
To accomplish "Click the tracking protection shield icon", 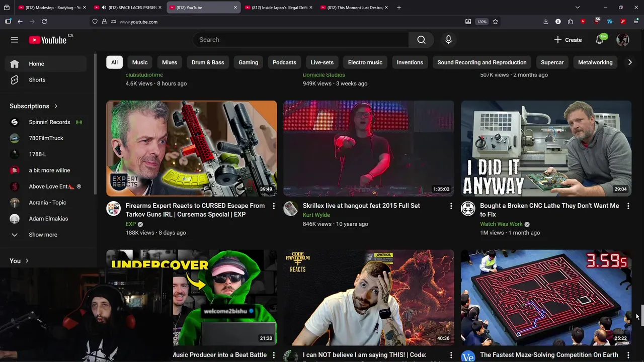I will [x=95, y=22].
